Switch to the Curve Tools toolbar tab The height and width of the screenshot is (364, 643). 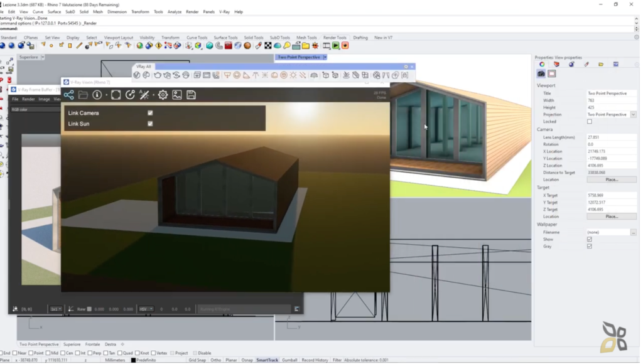(197, 38)
